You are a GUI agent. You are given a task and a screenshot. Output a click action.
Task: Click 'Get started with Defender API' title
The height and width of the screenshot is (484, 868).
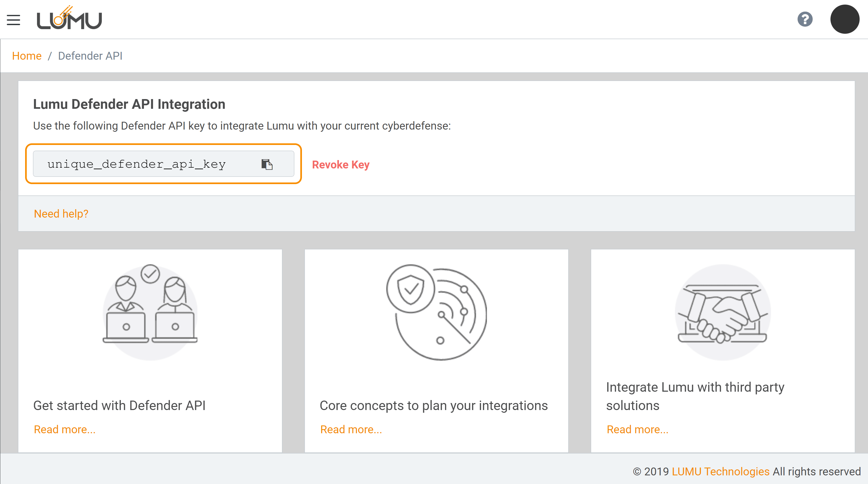point(119,405)
